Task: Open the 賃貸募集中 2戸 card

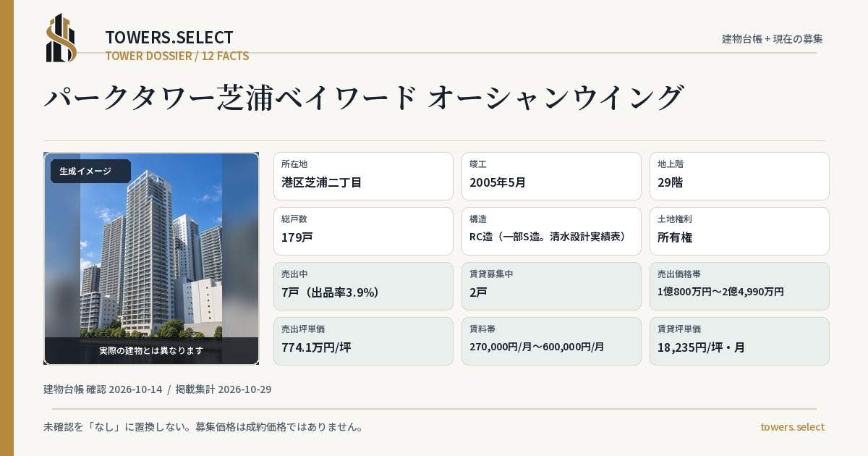Action: click(551, 286)
